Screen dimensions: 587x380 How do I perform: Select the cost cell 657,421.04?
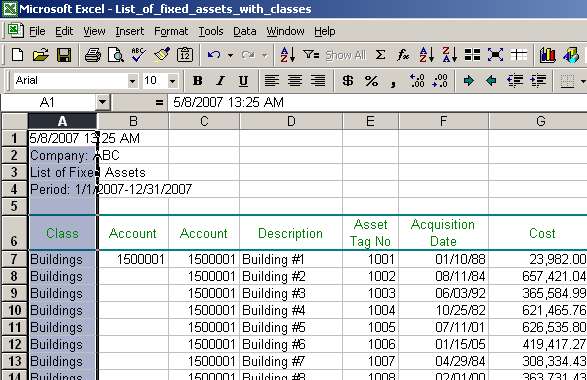(538, 276)
